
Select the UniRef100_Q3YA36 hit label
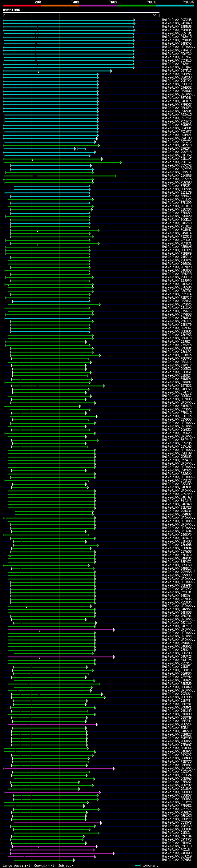[177, 599]
